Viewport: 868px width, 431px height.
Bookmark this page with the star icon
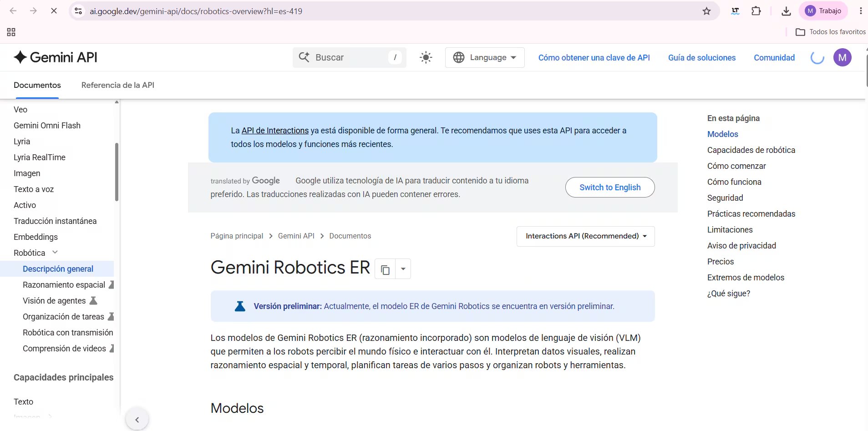click(706, 11)
